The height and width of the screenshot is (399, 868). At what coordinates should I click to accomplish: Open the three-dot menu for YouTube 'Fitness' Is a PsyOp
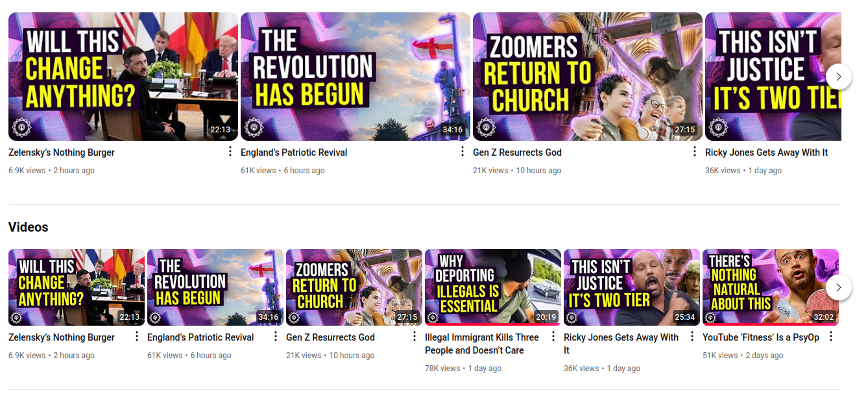pos(830,337)
